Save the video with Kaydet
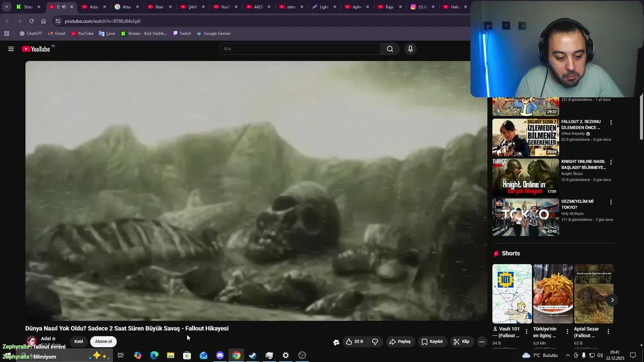 (x=432, y=341)
